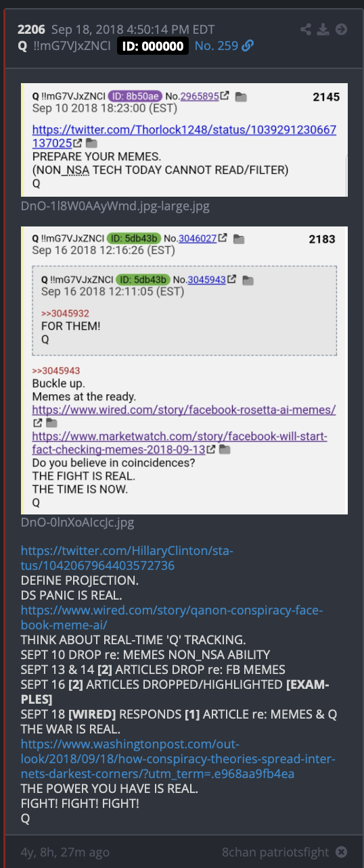Viewport: 364px width, 868px height.
Task: Click the wired.com facebook-rosetta-ai-memes link
Action: (x=184, y=410)
